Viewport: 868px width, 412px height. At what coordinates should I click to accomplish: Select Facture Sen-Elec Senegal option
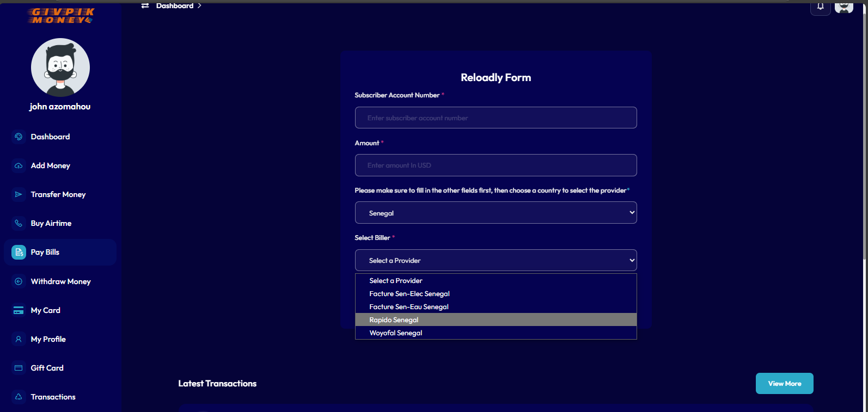tap(409, 294)
